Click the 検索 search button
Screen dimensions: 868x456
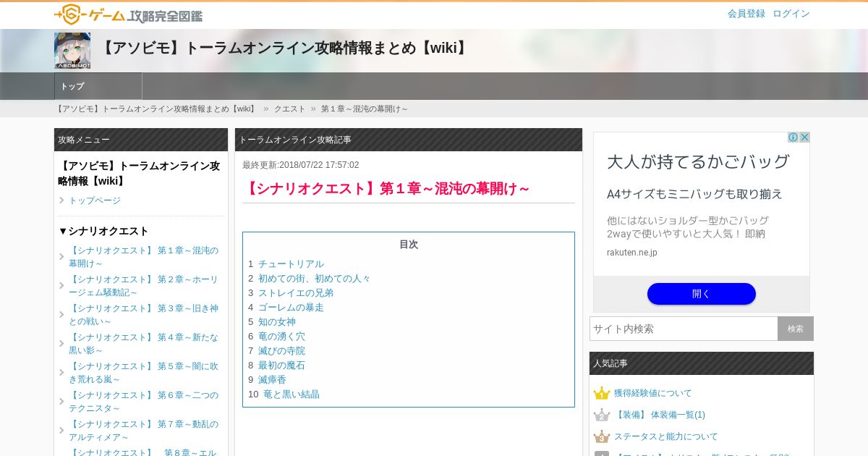point(796,329)
